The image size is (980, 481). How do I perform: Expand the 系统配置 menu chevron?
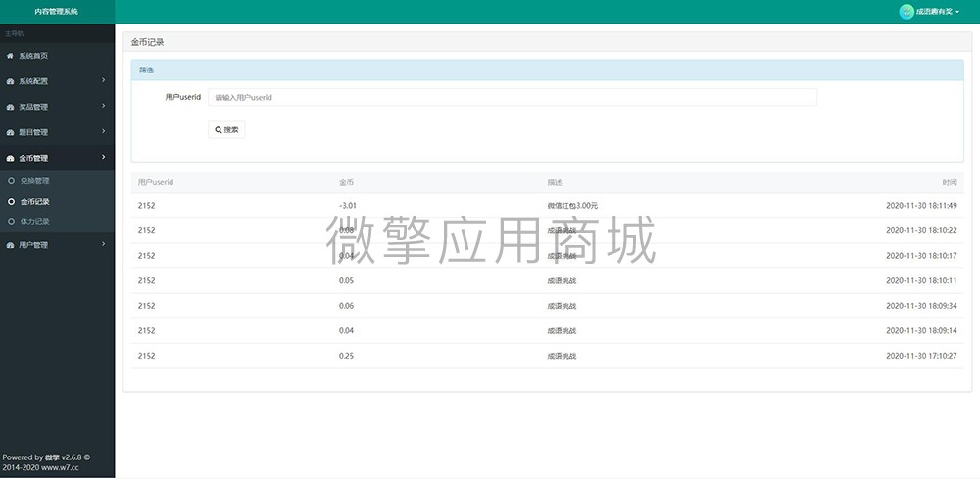click(x=104, y=80)
